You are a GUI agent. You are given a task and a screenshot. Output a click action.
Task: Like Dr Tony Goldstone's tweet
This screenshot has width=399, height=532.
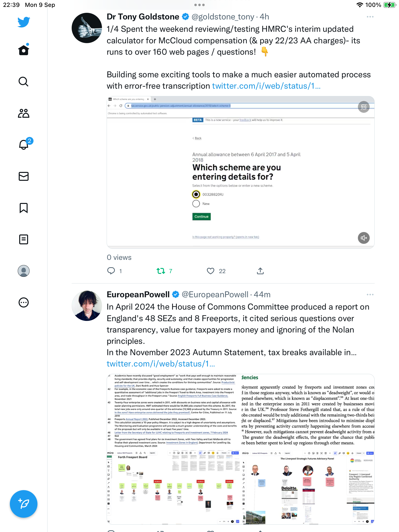pyautogui.click(x=211, y=271)
